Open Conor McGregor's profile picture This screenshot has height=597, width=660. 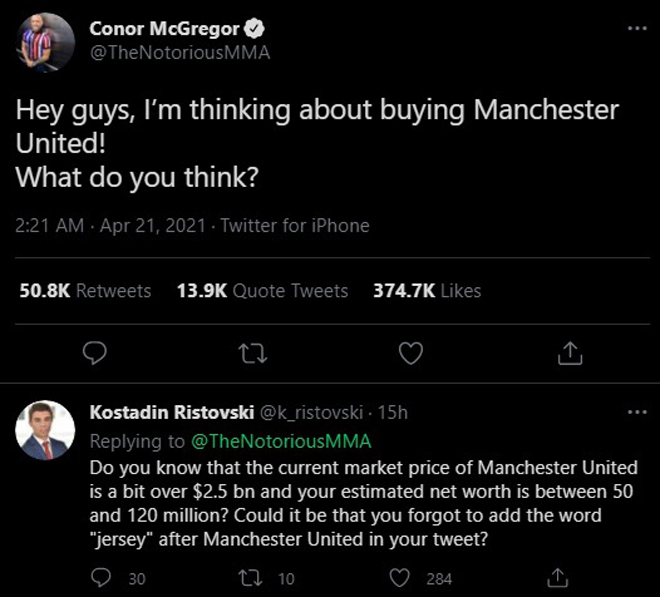pyautogui.click(x=45, y=42)
